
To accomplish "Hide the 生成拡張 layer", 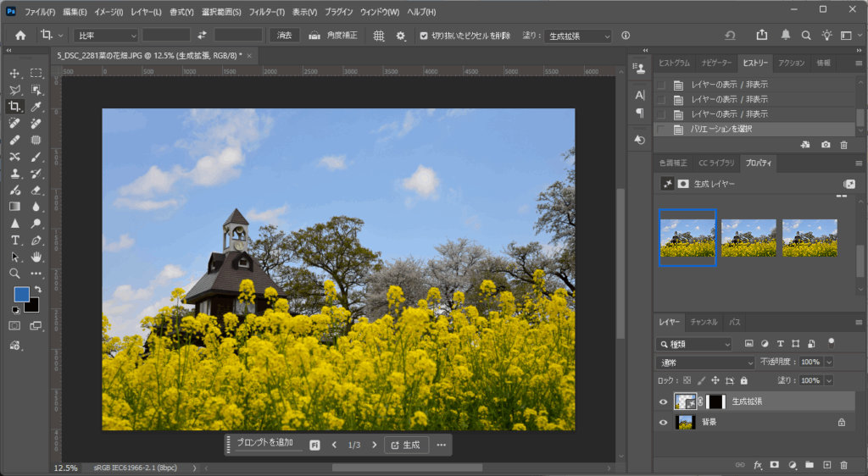I will click(663, 402).
